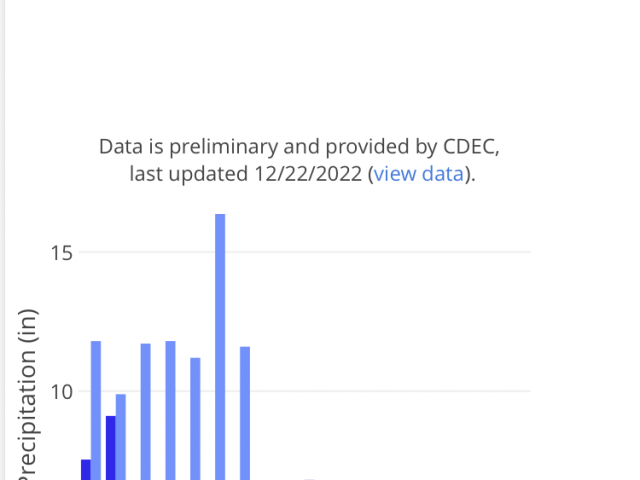Click the "12/22/2022" last updated date
This screenshot has width=640, height=480.
[308, 174]
